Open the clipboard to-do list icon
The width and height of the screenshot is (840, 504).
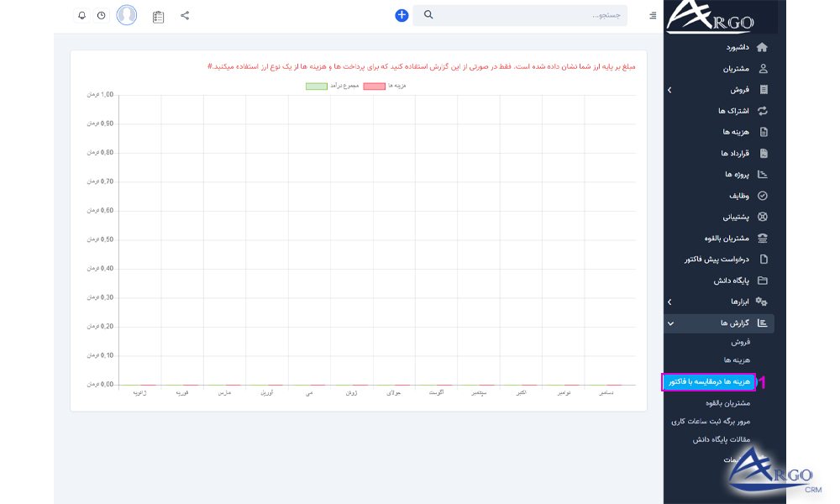click(x=158, y=16)
